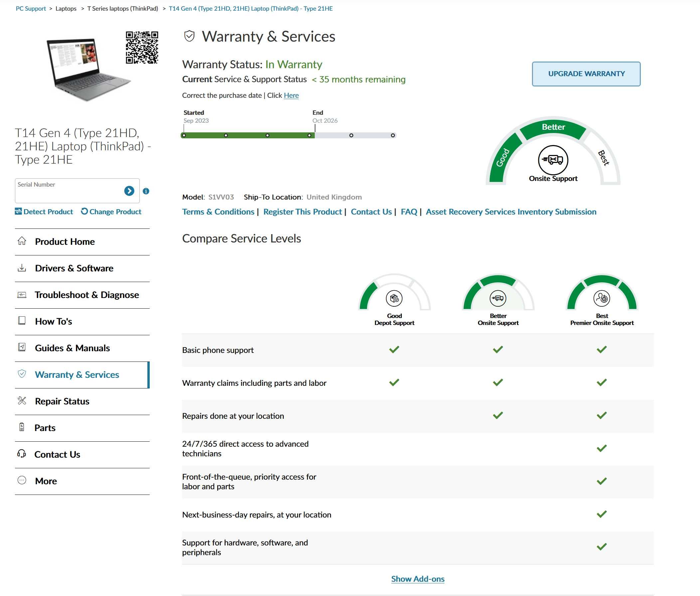700x596 pixels.
Task: Click the How To's book icon
Action: coord(22,321)
